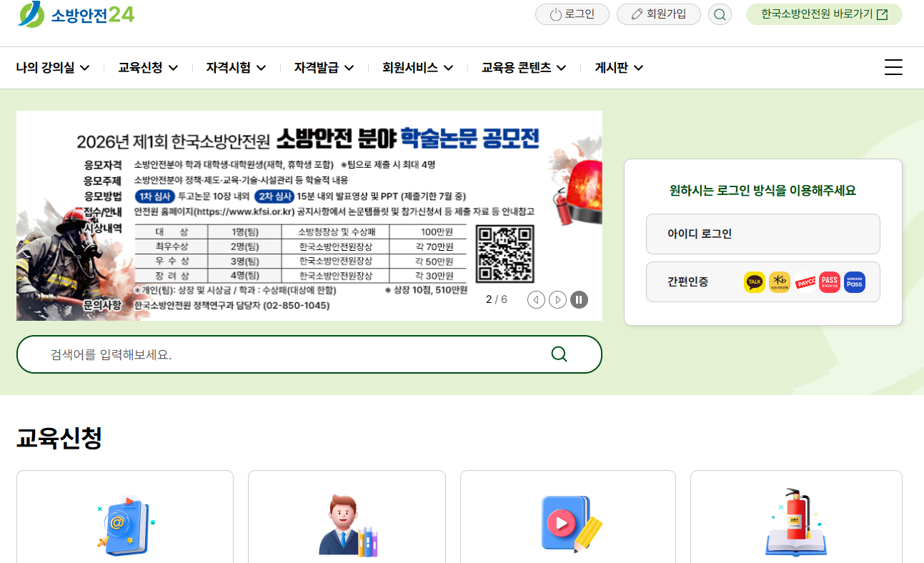924x563 pixels.
Task: Pause the banner slideshow
Action: tap(579, 299)
